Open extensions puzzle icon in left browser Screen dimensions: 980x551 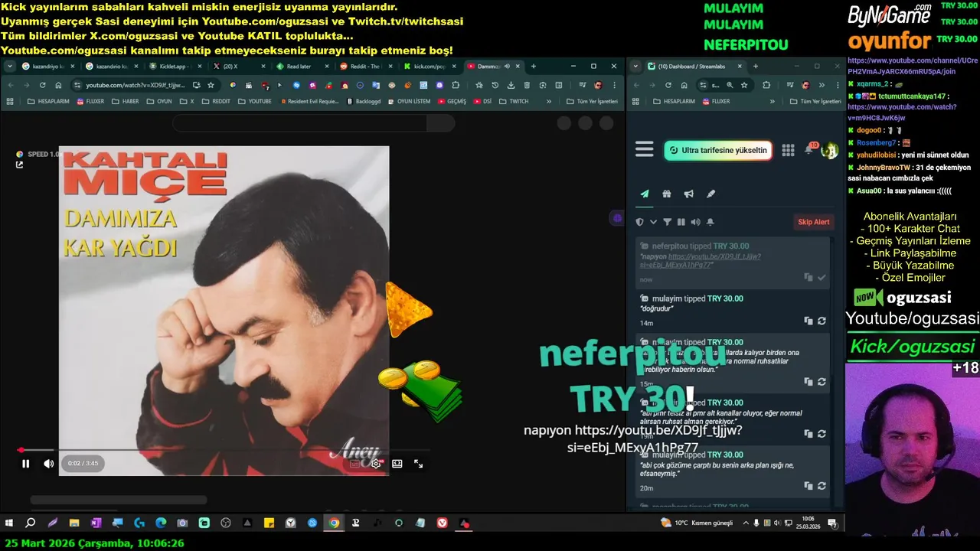(456, 85)
